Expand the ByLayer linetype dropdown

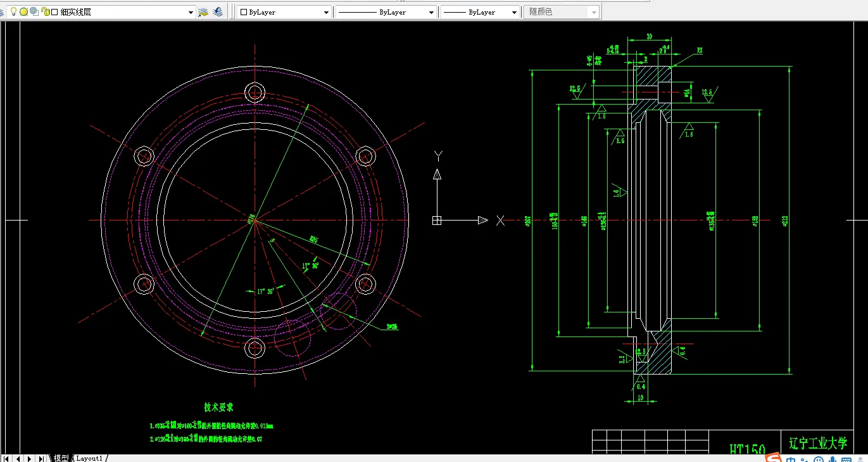[431, 12]
